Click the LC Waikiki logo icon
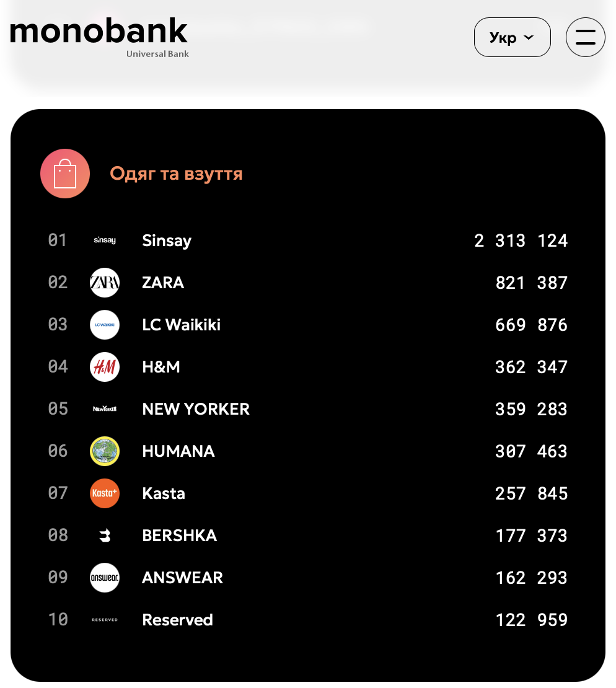The width and height of the screenshot is (616, 688). (104, 325)
